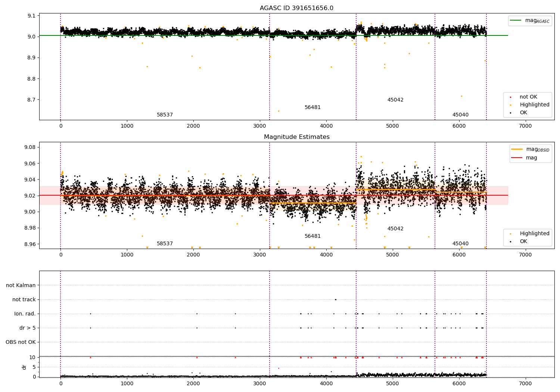Click the y-tick '8.9' in the top plot

tap(31, 58)
